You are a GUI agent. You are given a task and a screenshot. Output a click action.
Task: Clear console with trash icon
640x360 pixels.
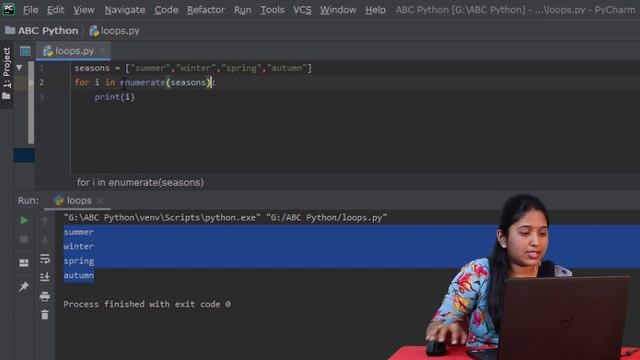(45, 314)
